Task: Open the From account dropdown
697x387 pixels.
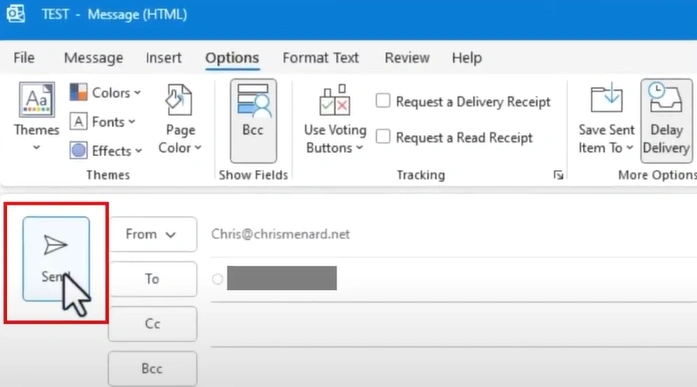Action: [152, 234]
